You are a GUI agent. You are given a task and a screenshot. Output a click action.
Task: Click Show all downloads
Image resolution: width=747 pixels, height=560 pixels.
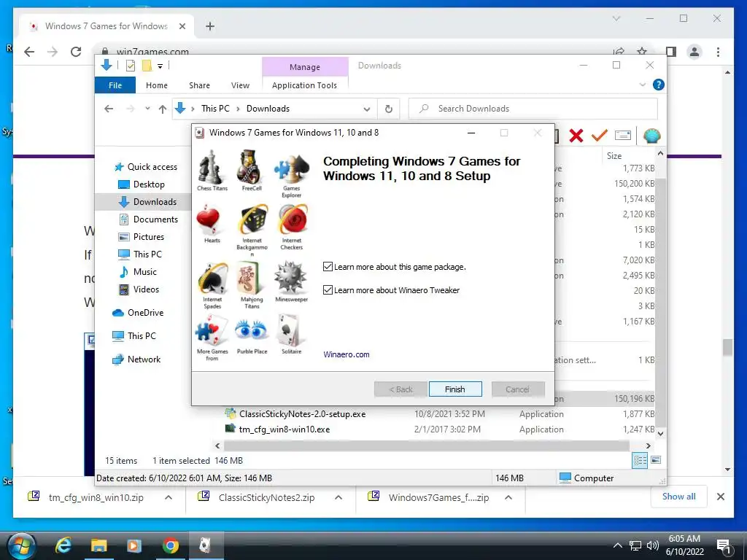point(679,496)
